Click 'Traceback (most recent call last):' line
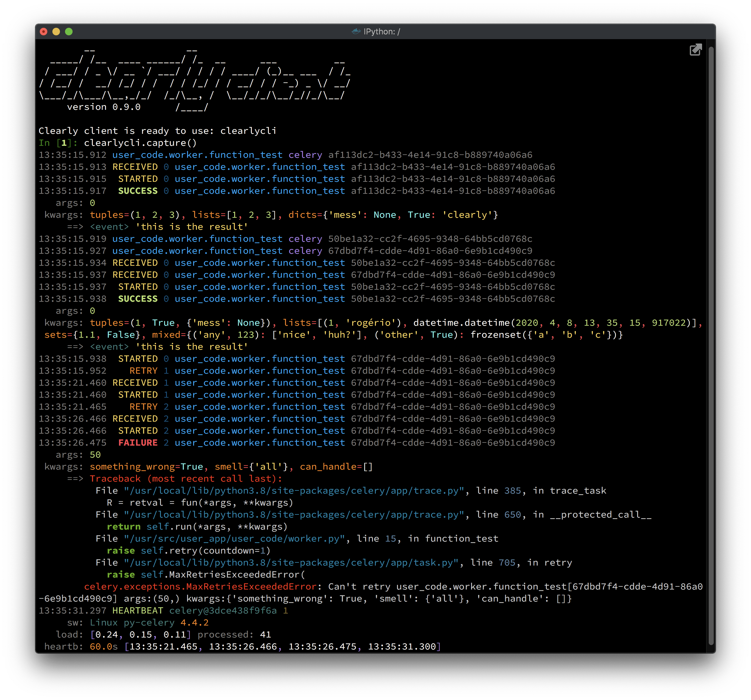This screenshot has height=700, width=751. click(x=186, y=479)
